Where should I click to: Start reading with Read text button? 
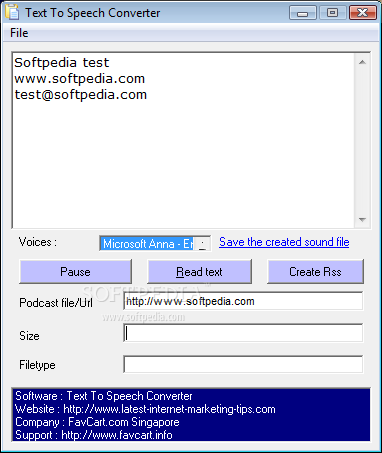(x=199, y=272)
